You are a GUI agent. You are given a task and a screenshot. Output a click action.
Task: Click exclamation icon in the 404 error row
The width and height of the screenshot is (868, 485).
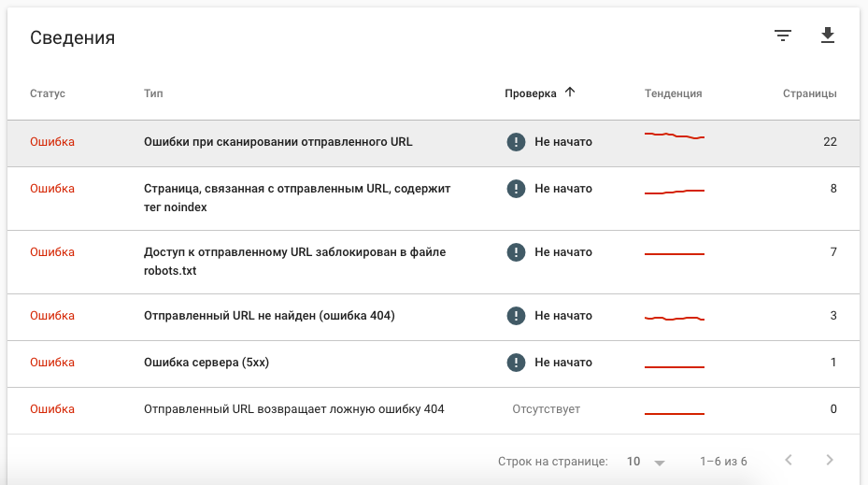tap(516, 316)
